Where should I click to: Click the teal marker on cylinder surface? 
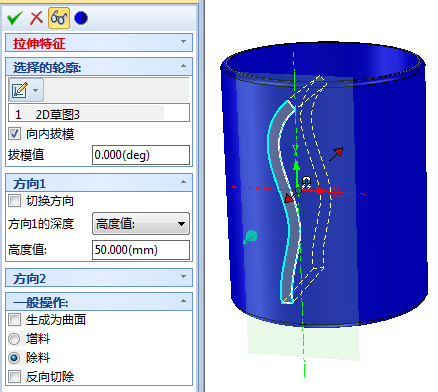pos(250,237)
